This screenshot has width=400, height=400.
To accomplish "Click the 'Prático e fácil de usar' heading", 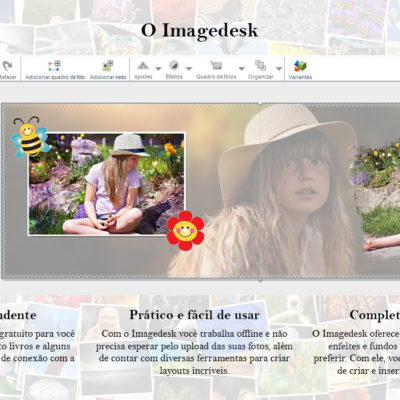I will click(194, 315).
